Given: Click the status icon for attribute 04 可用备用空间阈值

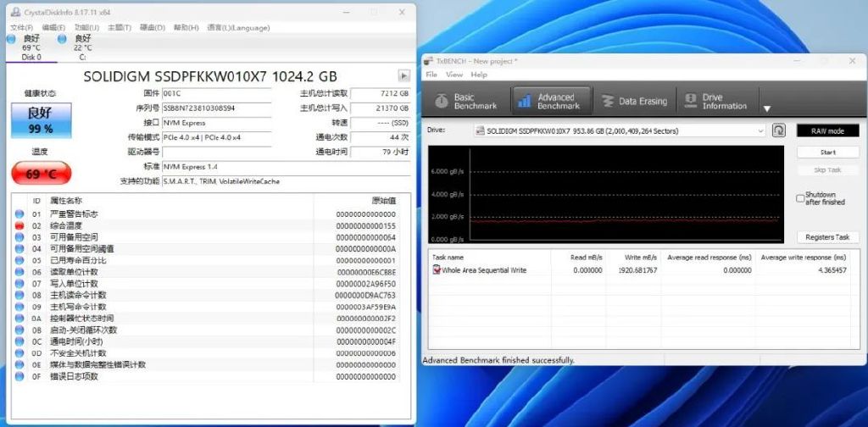Looking at the screenshot, I should (19, 249).
